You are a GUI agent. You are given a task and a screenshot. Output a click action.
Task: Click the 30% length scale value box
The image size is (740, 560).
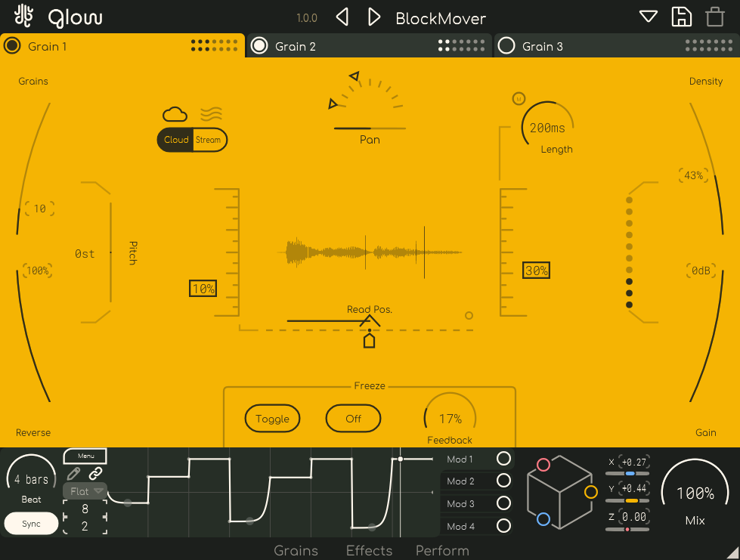point(536,271)
